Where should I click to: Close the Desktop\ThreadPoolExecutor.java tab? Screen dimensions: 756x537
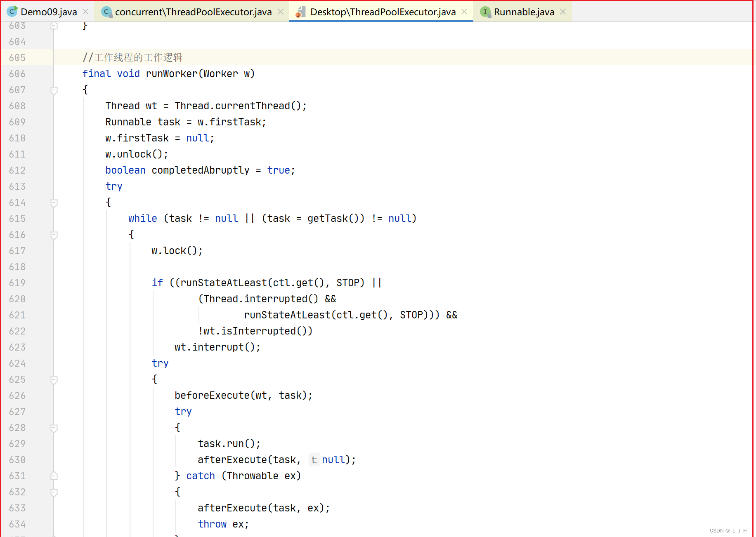pos(464,12)
